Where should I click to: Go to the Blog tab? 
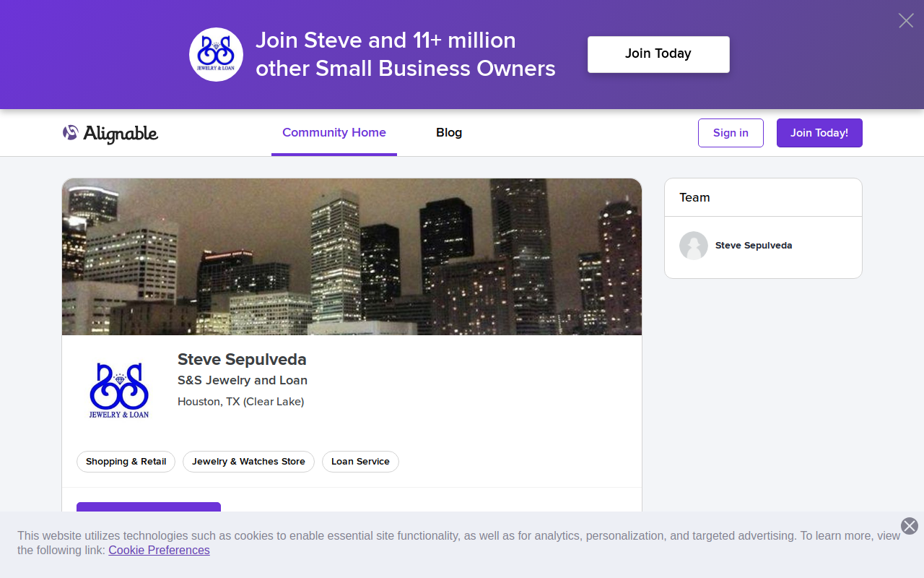pyautogui.click(x=449, y=133)
